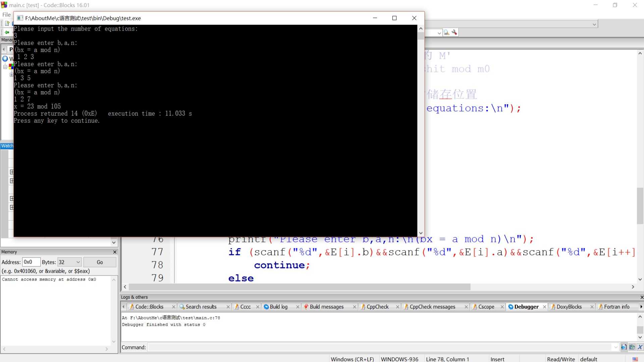
Task: Click the WINDOWS-936 encoding status entry
Action: click(x=399, y=359)
